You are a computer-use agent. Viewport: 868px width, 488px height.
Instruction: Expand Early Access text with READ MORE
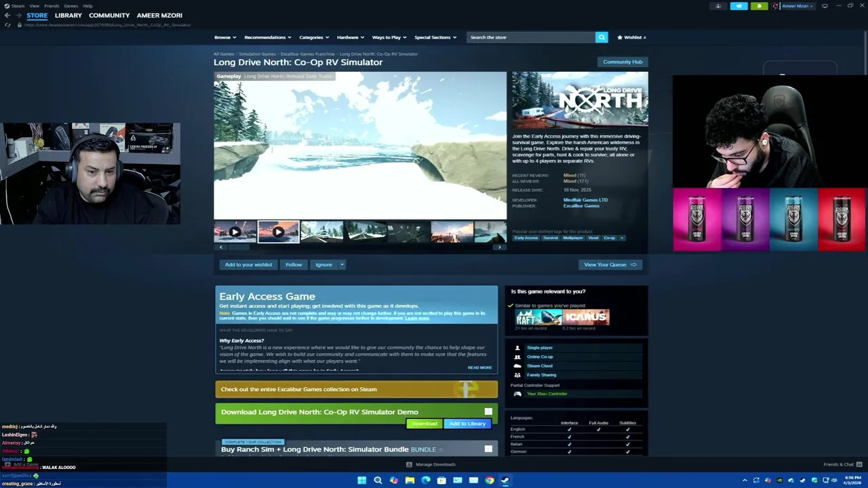tap(479, 367)
